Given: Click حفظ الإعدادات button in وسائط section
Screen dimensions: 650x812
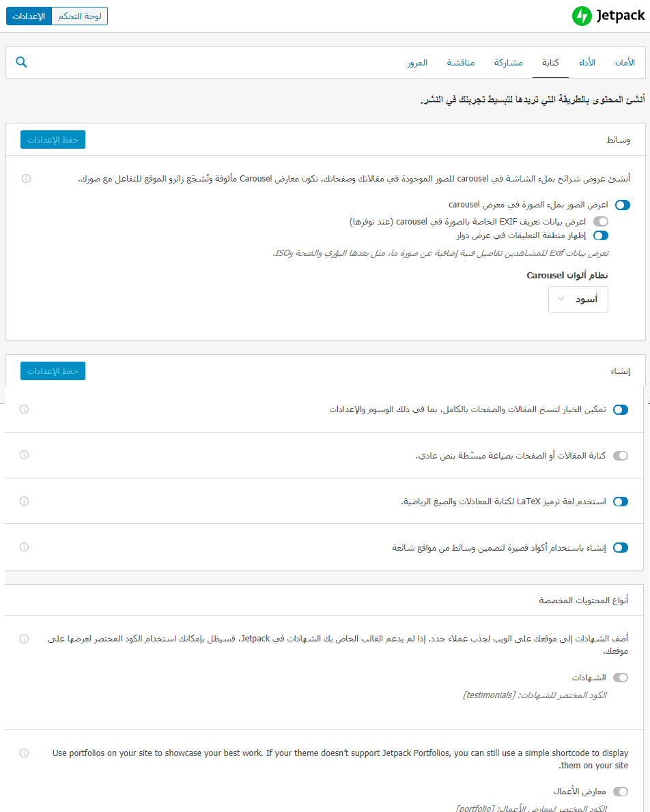Looking at the screenshot, I should click(x=53, y=139).
